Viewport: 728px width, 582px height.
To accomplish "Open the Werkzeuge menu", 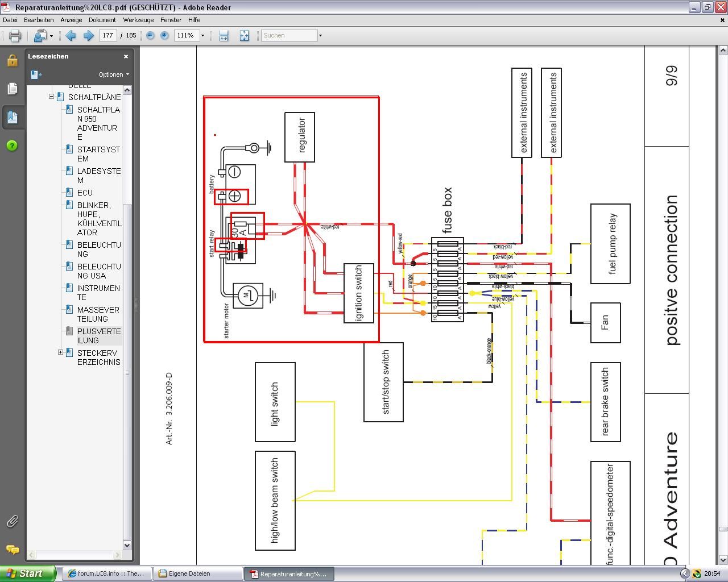I will (138, 20).
